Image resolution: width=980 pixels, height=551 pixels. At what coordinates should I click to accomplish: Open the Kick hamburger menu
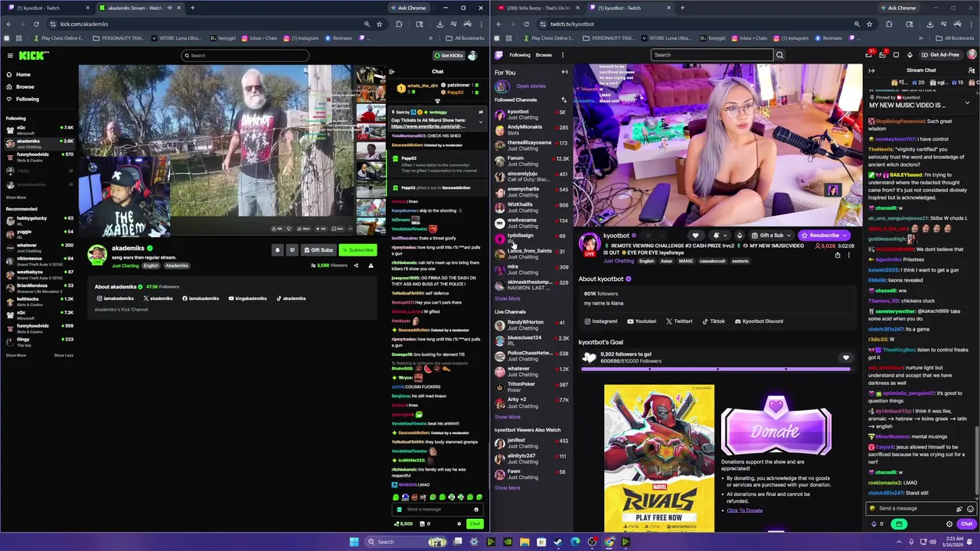(x=10, y=55)
